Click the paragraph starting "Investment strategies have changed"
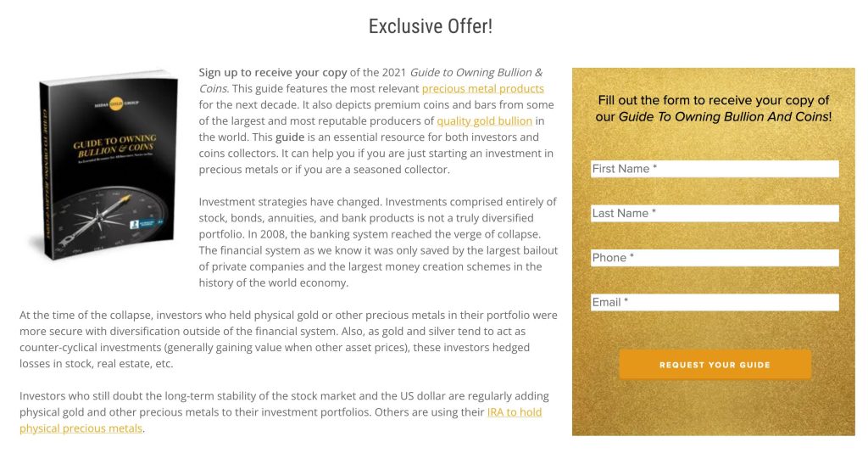868x453 pixels. click(377, 242)
